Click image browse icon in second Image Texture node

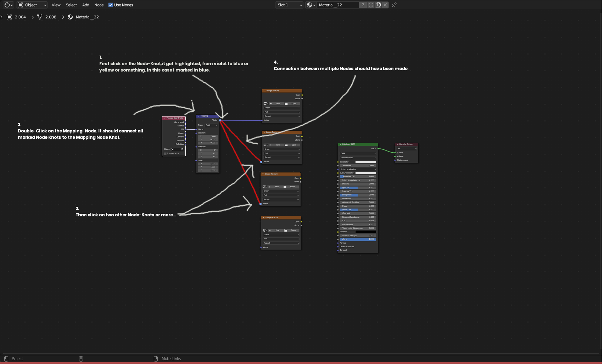(x=266, y=145)
